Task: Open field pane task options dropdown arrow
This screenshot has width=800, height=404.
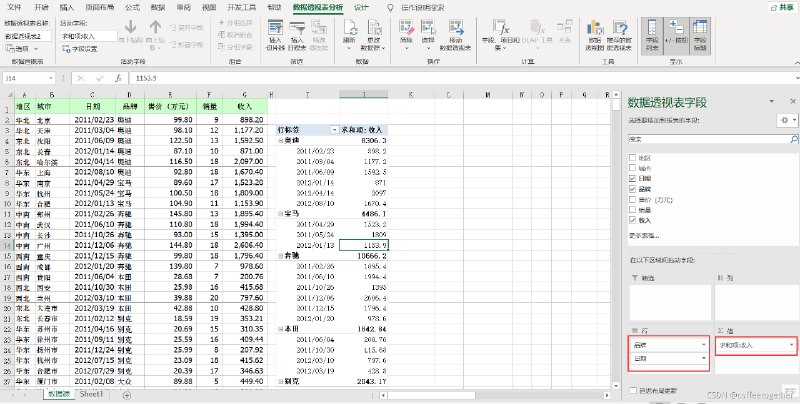Action: coord(771,102)
